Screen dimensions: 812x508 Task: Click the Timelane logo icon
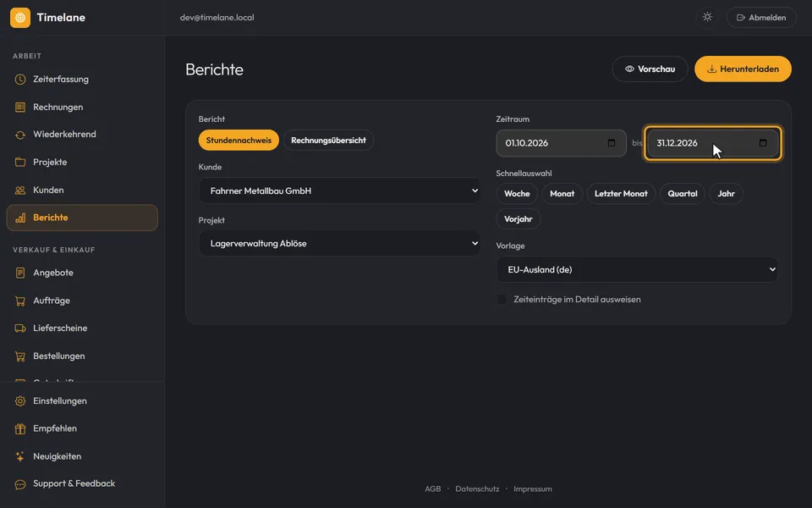(x=20, y=18)
